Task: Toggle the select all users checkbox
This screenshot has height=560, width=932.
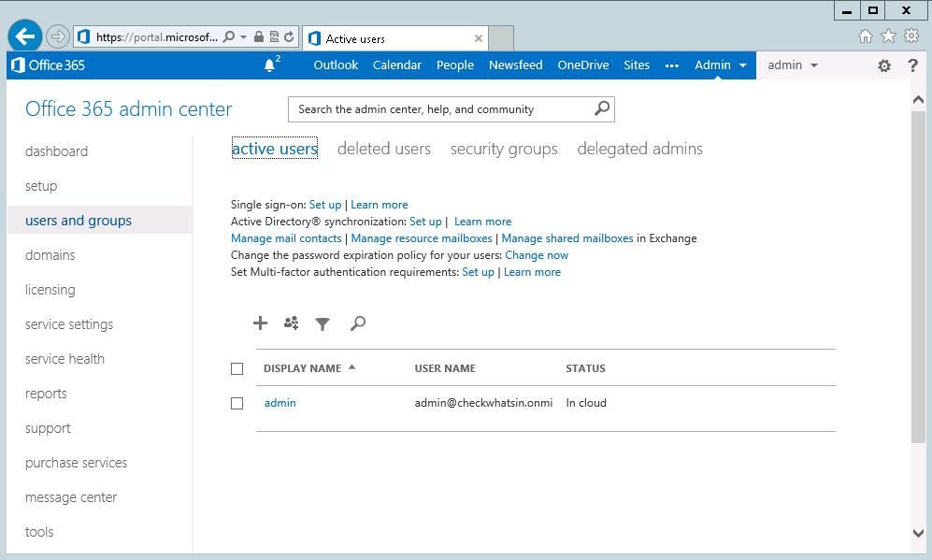Action: pos(237,369)
